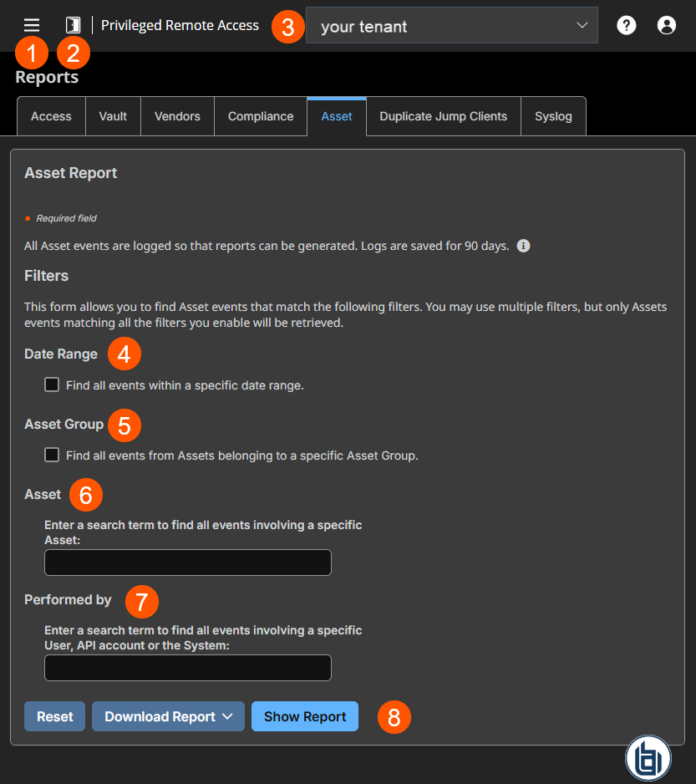Open the 'your tenant' selector dropdown

[x=451, y=25]
